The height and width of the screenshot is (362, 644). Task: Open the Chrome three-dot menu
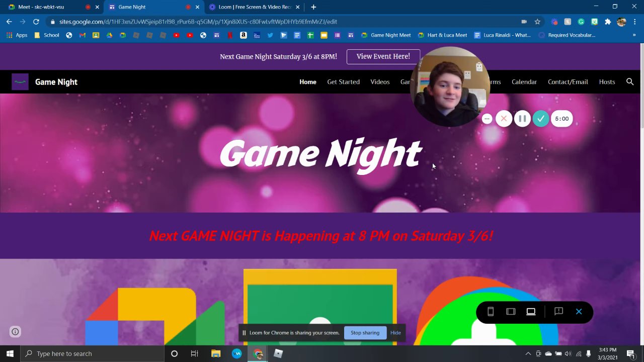pos(634,22)
